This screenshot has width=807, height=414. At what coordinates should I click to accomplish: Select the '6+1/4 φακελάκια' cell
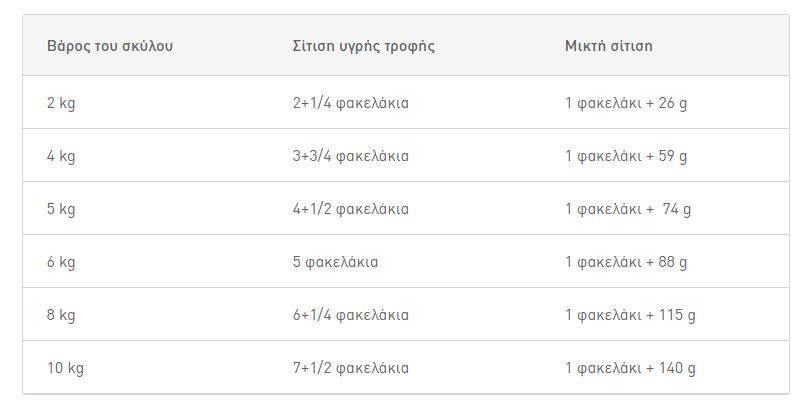350,316
